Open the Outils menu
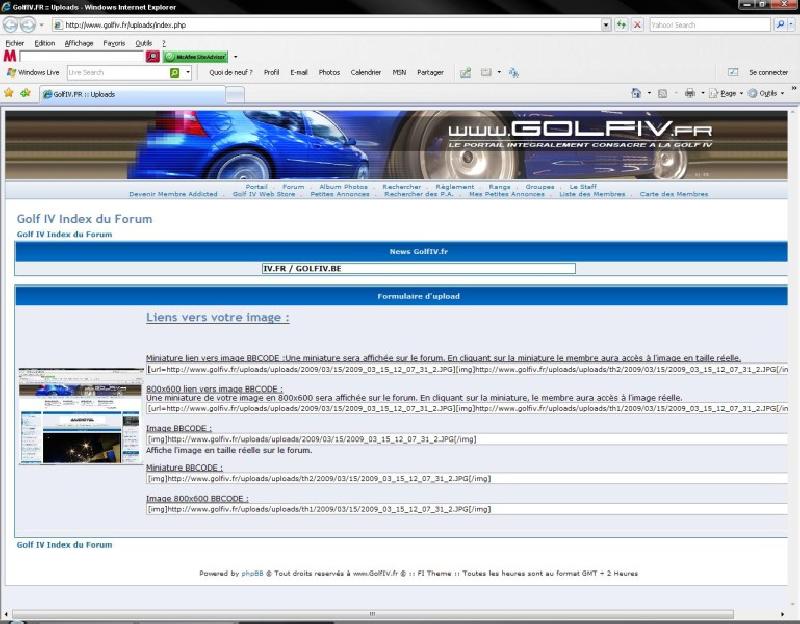This screenshot has height=624, width=800. click(143, 43)
